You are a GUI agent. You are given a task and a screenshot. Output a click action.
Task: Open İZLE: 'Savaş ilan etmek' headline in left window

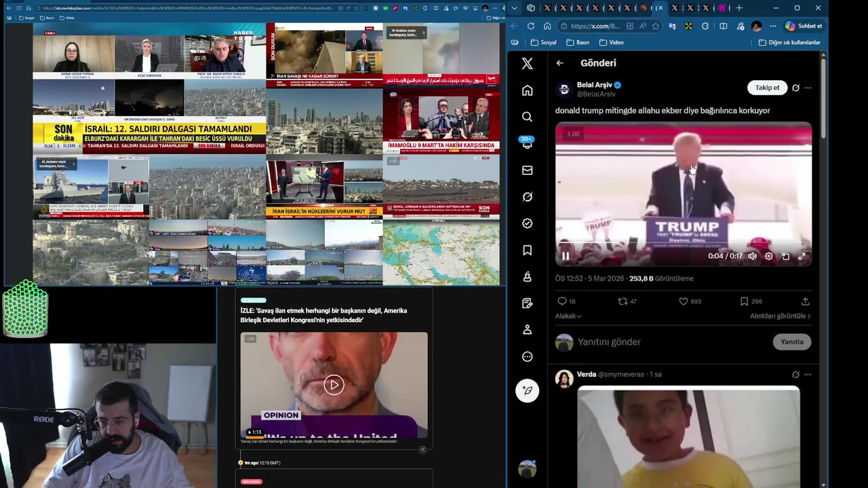click(323, 315)
